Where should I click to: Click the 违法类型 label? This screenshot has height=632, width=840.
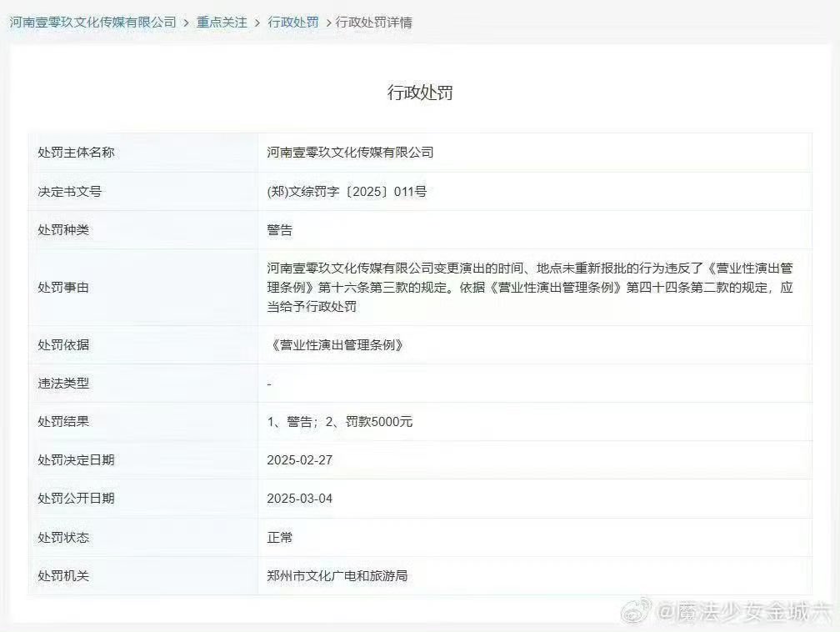[63, 384]
